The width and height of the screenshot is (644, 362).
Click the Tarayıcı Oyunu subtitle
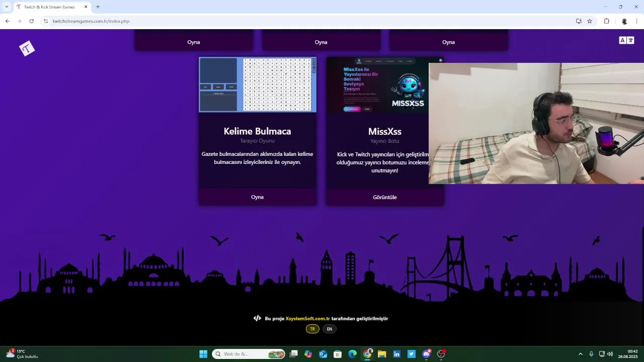[x=258, y=141]
